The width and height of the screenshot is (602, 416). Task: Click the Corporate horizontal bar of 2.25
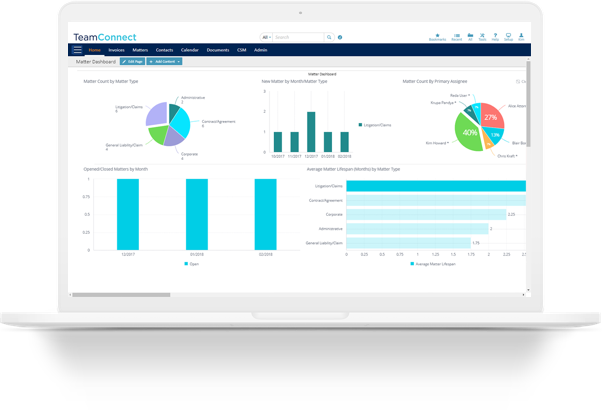pyautogui.click(x=426, y=214)
